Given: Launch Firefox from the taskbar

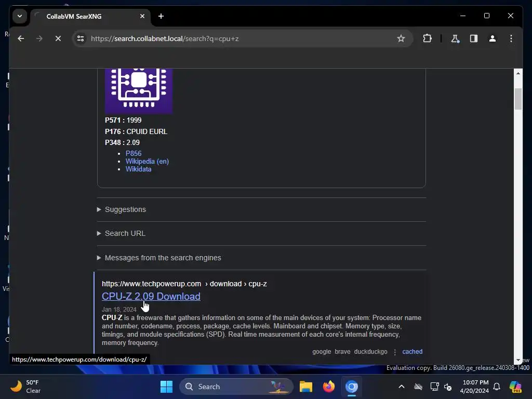Looking at the screenshot, I should pos(328,387).
